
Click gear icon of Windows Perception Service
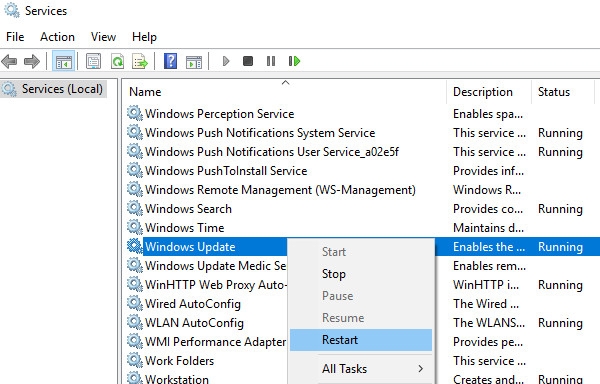click(x=135, y=114)
